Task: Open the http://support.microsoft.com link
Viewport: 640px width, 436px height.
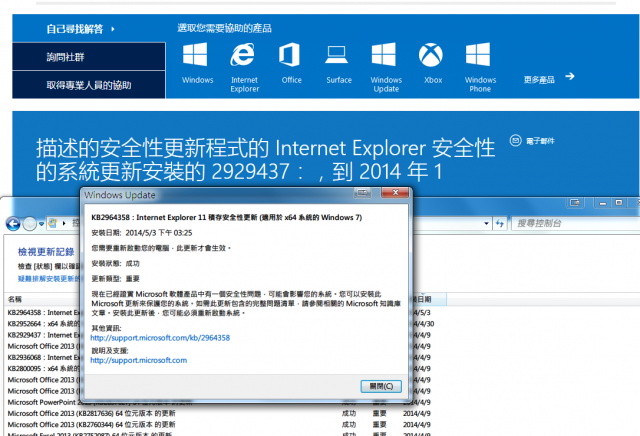Action: 139,360
